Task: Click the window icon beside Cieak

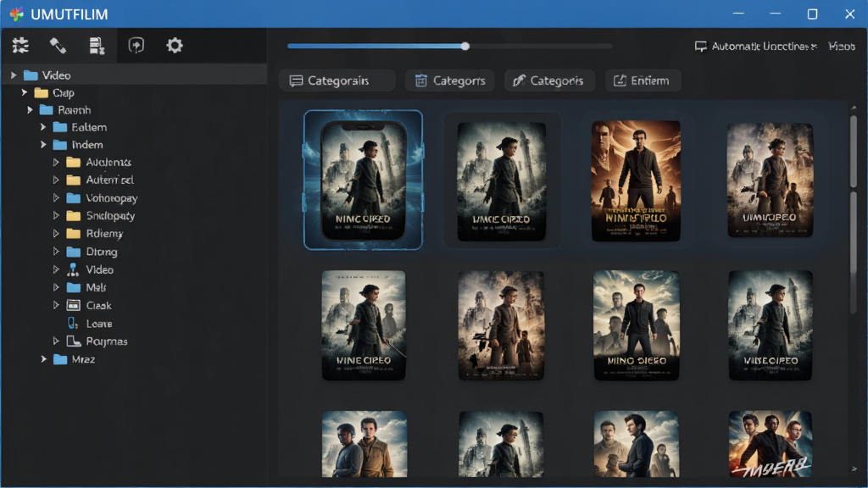Action: point(73,305)
